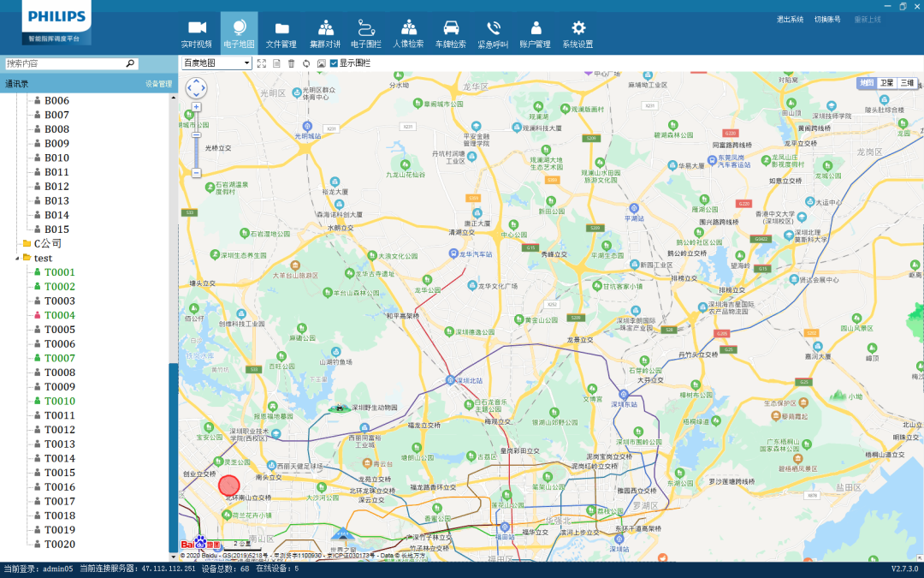Click the contact list scroll-up arrow
Image resolution: width=924 pixels, height=578 pixels.
pos(173,98)
